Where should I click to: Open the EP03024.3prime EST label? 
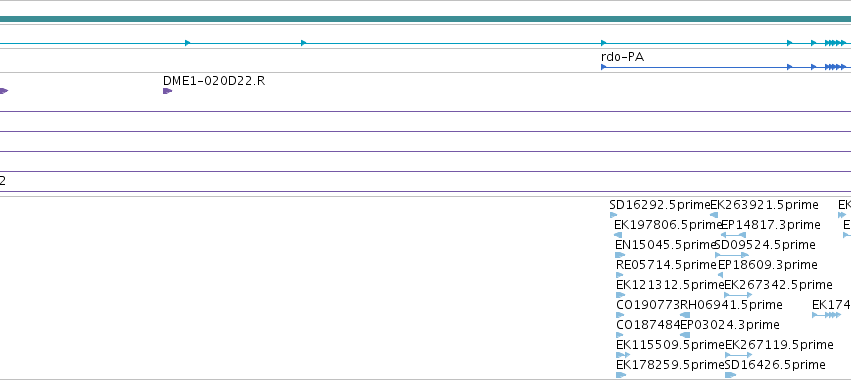click(x=729, y=325)
